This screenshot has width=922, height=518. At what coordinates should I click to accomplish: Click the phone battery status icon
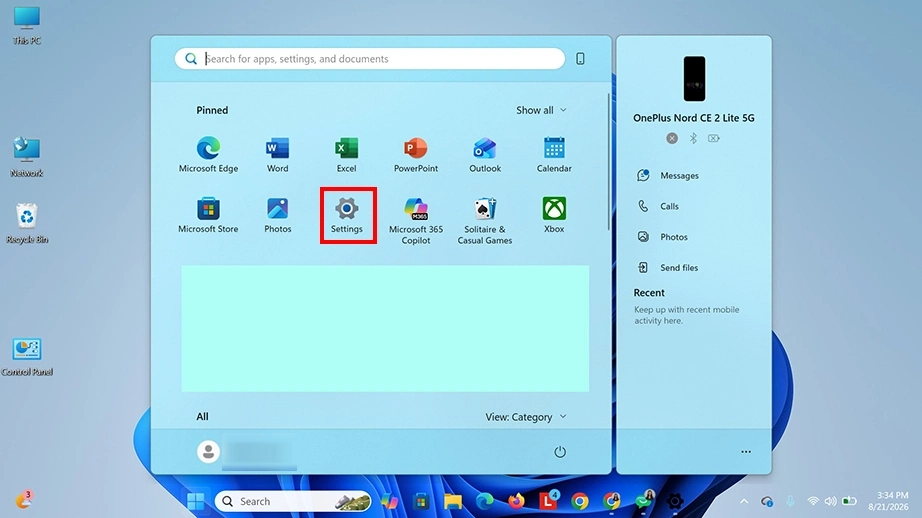click(x=714, y=138)
